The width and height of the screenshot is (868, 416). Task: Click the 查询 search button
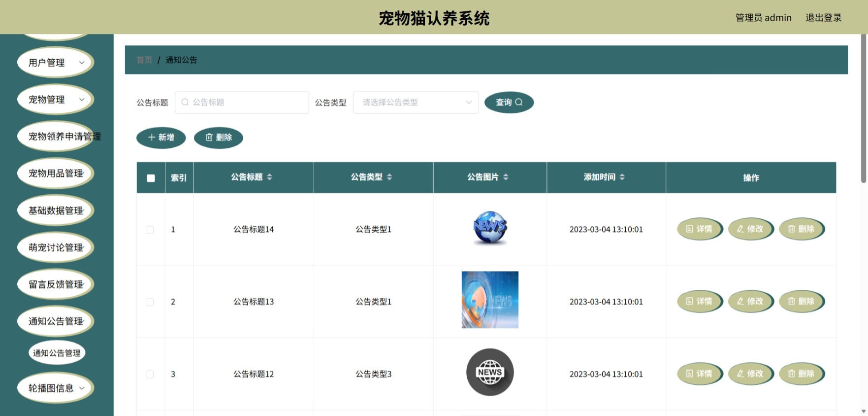click(509, 102)
